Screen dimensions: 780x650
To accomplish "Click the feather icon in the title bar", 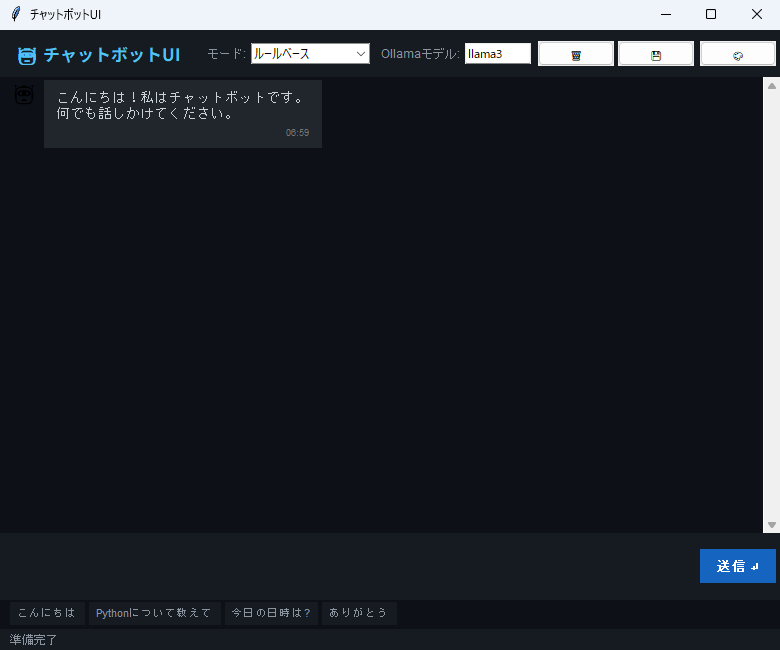I will pyautogui.click(x=16, y=14).
